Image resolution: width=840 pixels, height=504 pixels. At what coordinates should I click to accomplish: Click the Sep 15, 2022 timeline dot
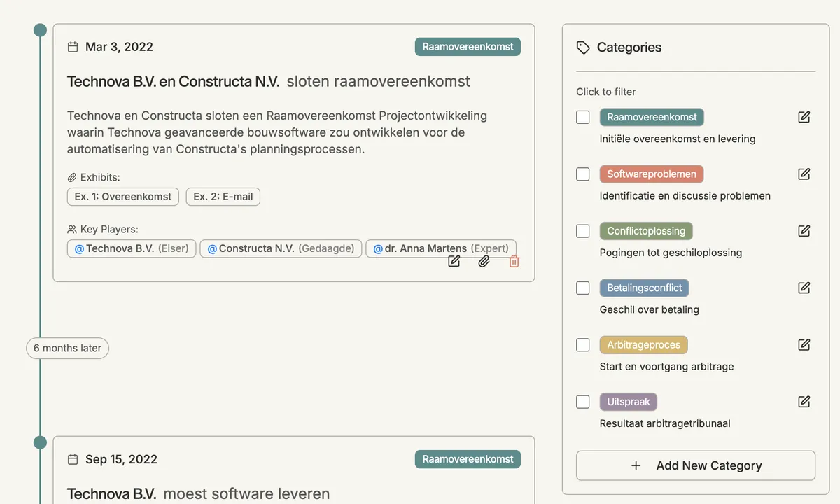(41, 442)
